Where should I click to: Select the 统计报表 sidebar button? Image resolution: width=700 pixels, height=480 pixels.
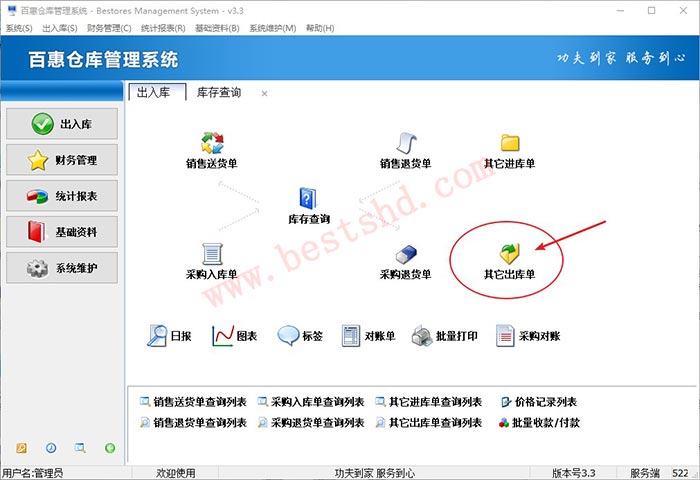[x=62, y=196]
